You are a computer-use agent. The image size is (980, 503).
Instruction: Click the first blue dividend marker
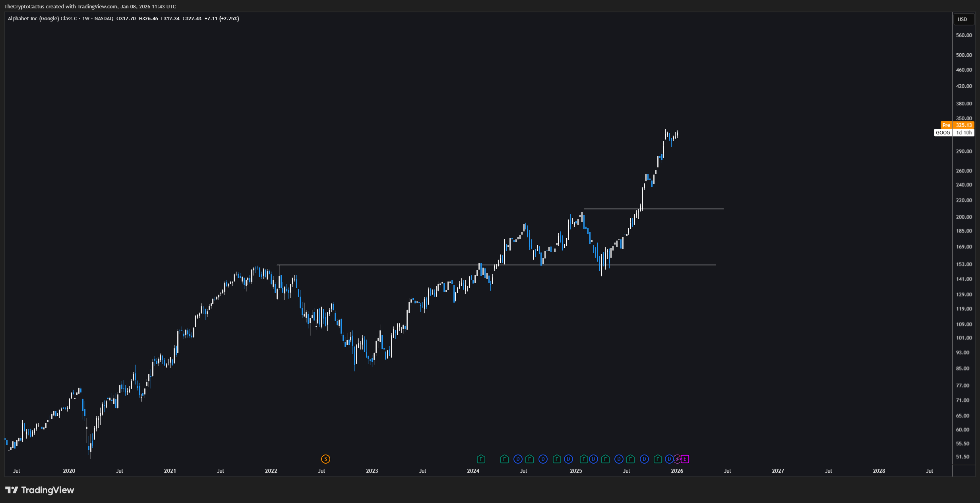coord(517,459)
